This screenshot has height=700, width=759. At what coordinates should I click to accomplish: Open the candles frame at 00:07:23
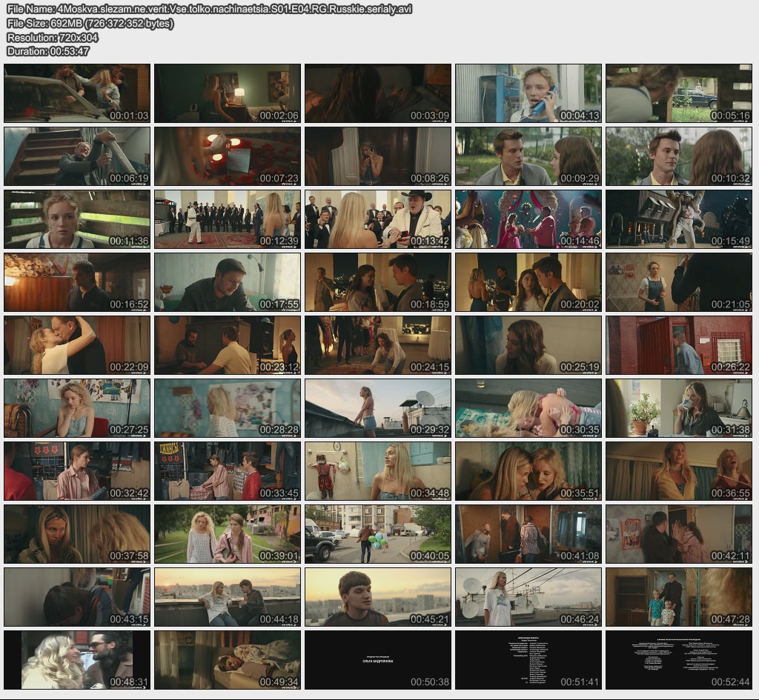click(228, 156)
